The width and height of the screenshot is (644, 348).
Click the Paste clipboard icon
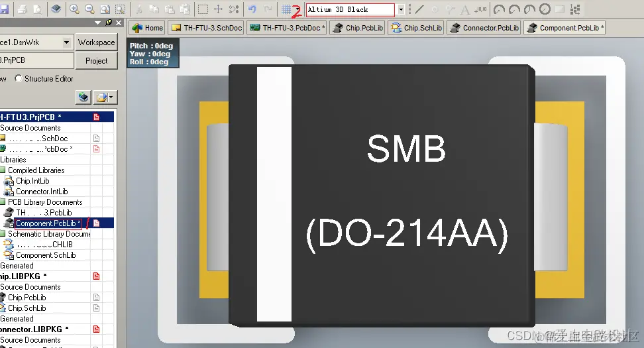click(169, 9)
